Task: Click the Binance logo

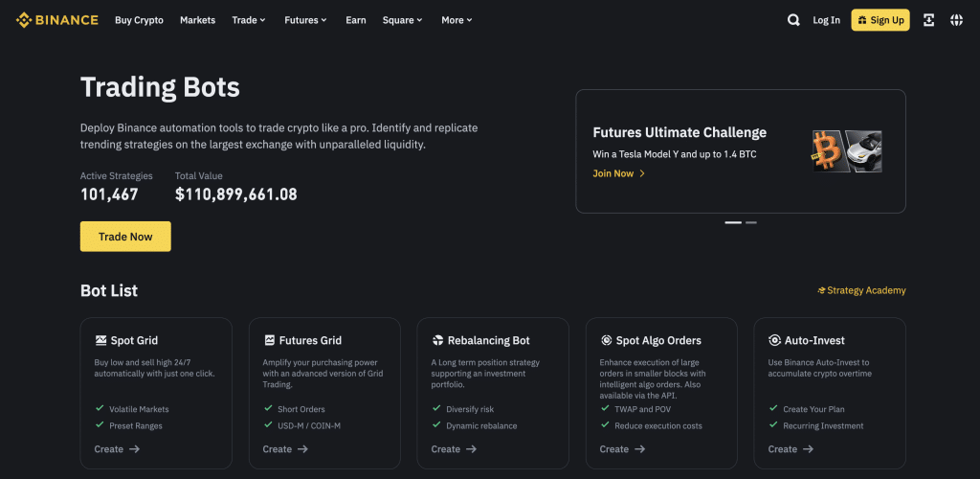Action: tap(57, 20)
